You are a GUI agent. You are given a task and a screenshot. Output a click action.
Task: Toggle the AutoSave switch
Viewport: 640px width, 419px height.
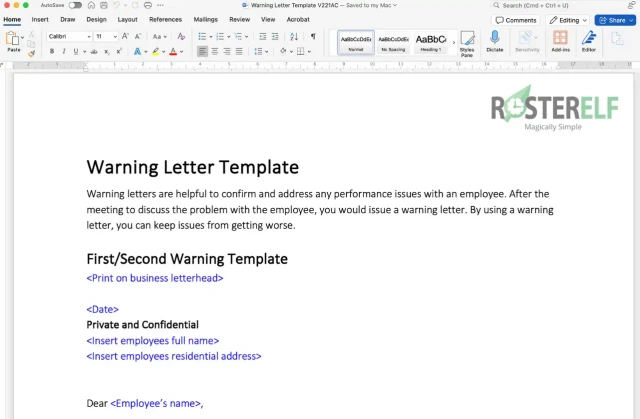[75, 5]
